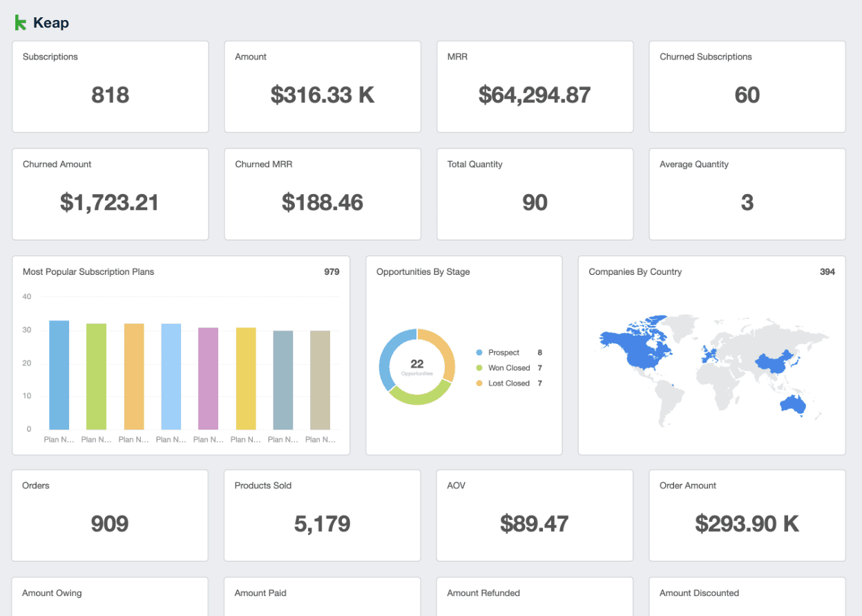Click the Subscriptions card showing 818

click(x=110, y=86)
